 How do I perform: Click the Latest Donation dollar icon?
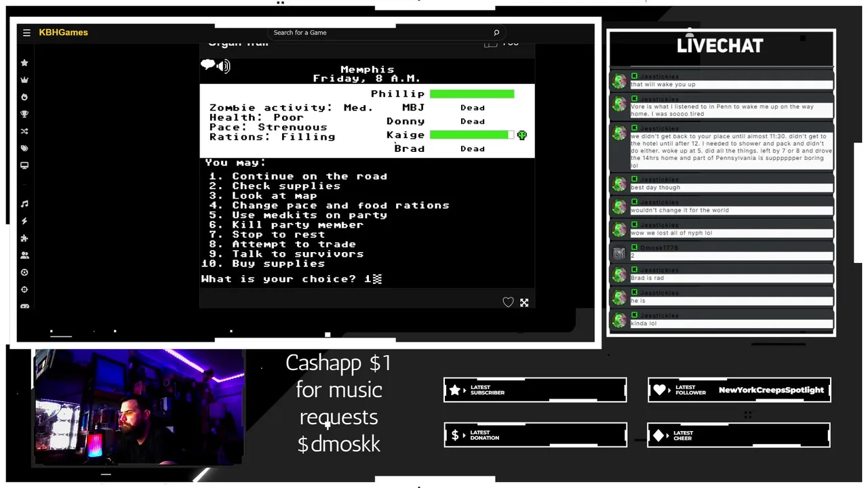(455, 435)
